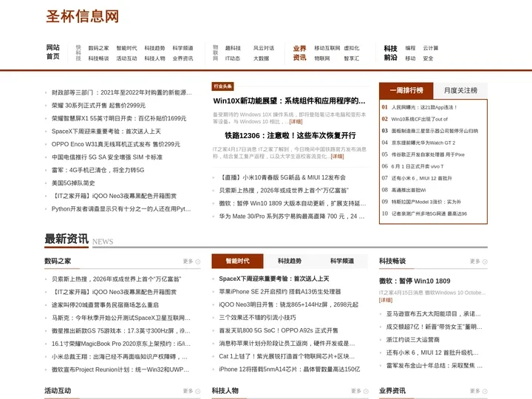Open iQOO Neo3明日开售 article

point(288,304)
